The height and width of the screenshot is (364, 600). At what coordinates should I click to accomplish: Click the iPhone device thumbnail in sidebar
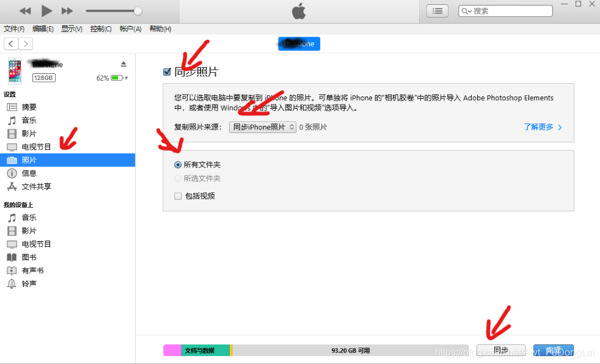(x=15, y=71)
